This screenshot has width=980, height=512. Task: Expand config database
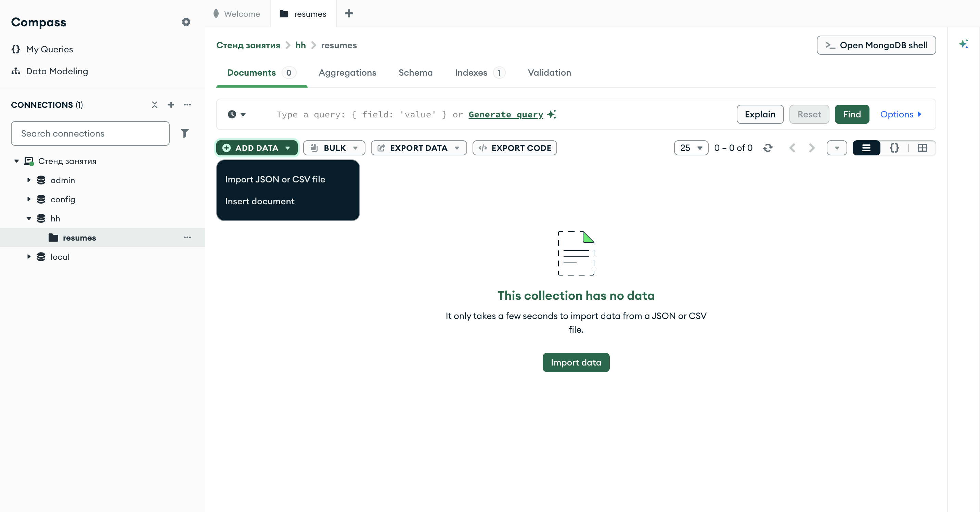[x=29, y=199]
